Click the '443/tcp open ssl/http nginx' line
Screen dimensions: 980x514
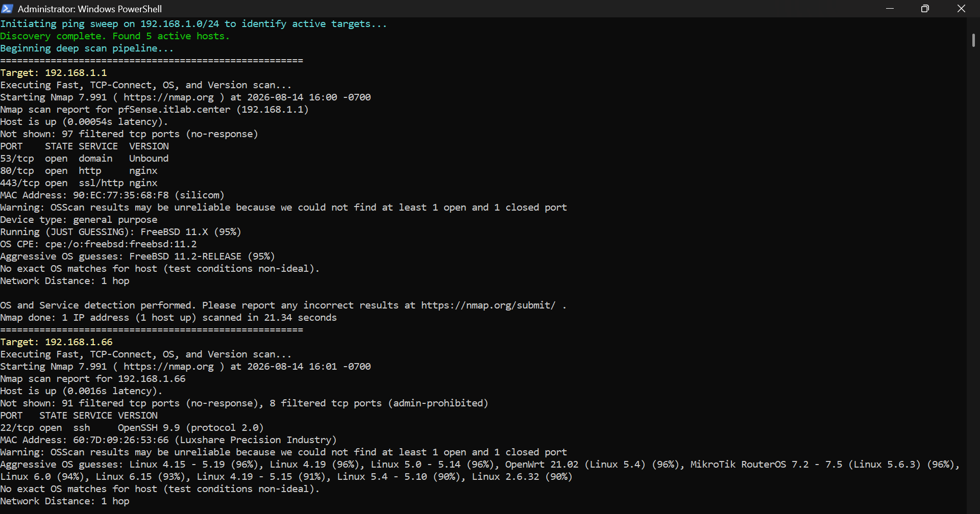click(x=79, y=183)
